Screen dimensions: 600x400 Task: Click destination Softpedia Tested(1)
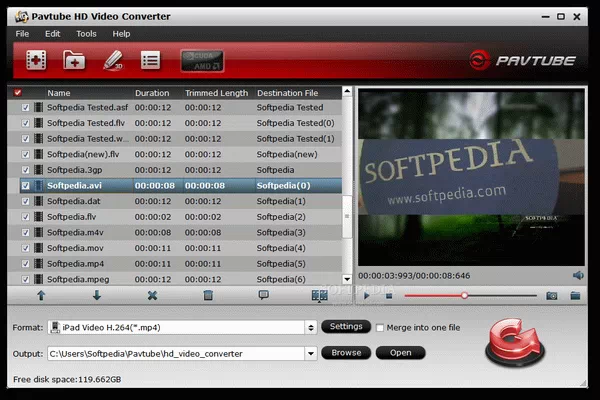pyautogui.click(x=295, y=139)
